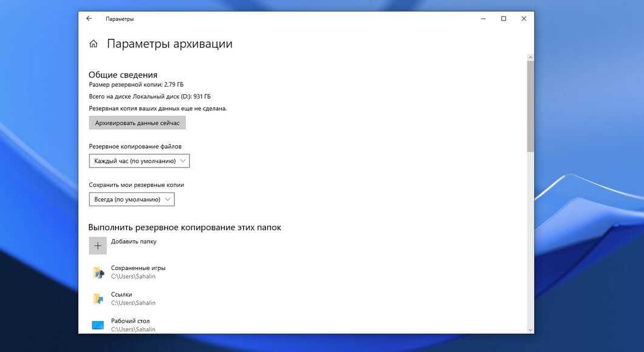Click the Добавить папку label

tap(134, 242)
